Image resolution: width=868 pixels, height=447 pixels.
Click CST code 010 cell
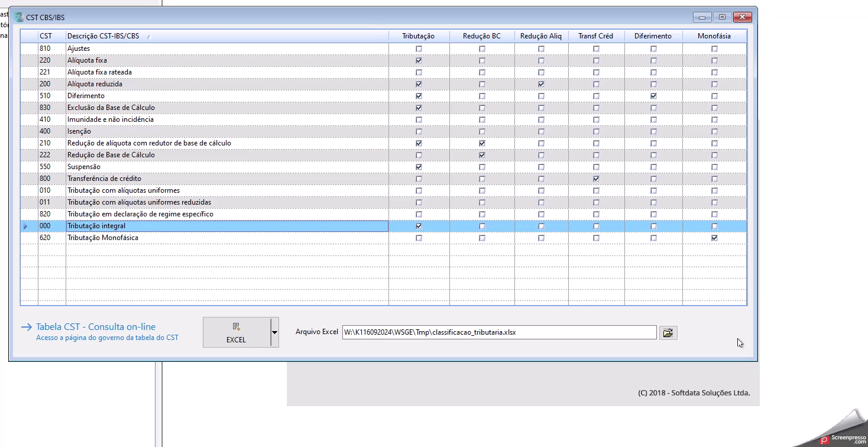52,190
